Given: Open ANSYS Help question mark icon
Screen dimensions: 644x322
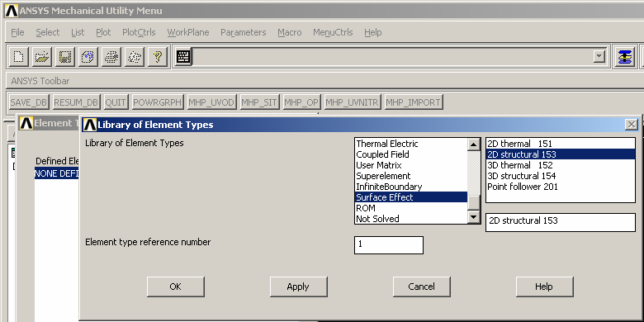Looking at the screenshot, I should point(158,57).
